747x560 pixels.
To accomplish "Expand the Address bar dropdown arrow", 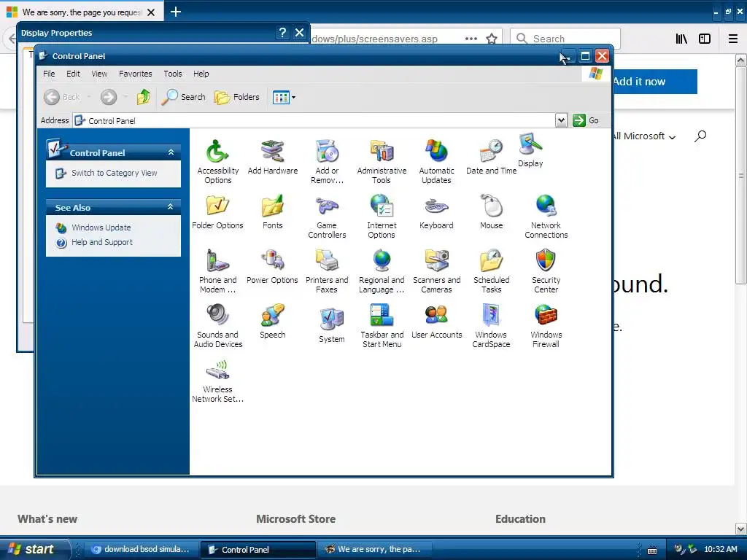I will tap(561, 120).
